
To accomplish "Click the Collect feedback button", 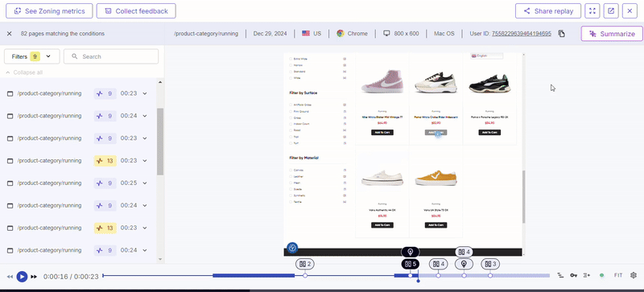I will click(136, 11).
